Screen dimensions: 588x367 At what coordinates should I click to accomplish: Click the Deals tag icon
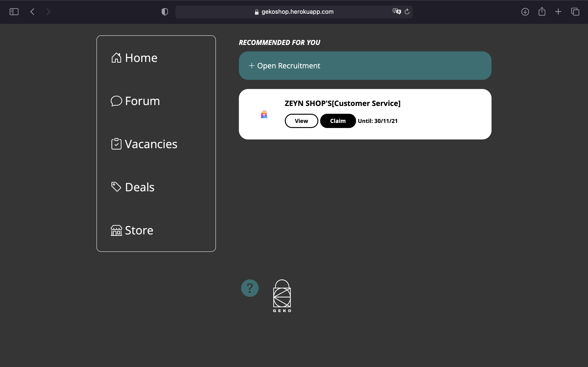tap(116, 187)
